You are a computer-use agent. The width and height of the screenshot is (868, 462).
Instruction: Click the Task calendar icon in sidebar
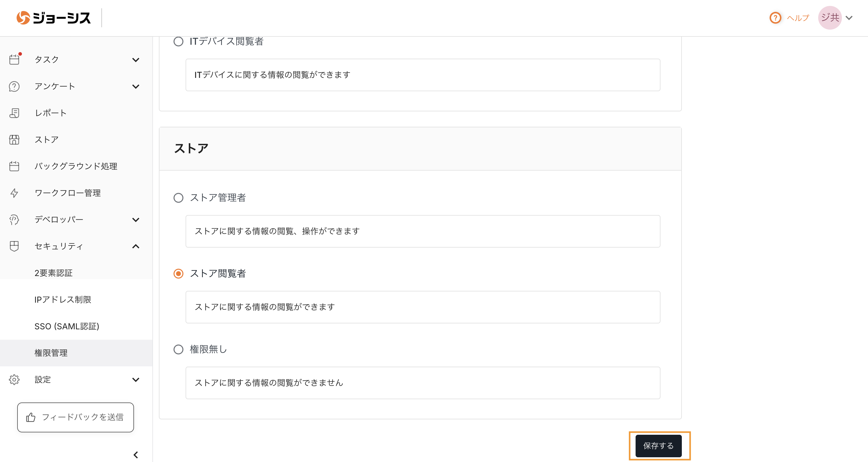pyautogui.click(x=14, y=60)
